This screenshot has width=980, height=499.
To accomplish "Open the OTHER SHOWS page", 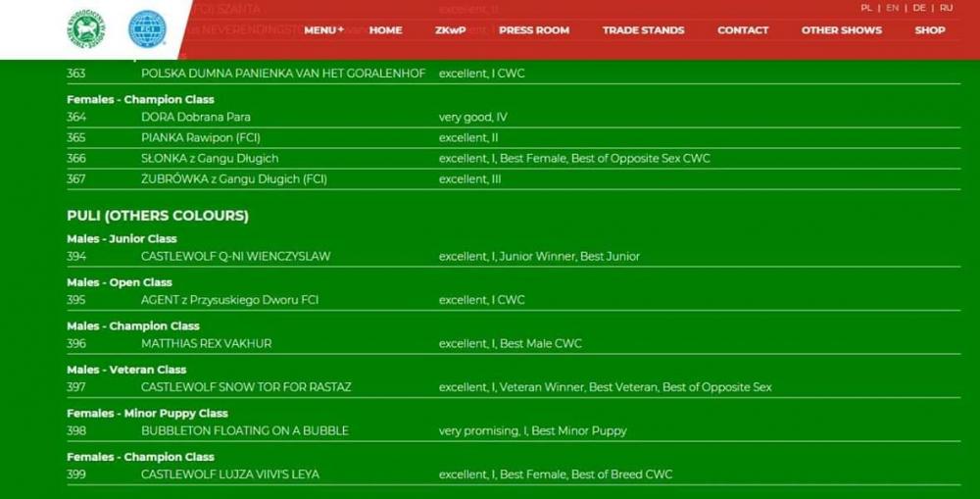I will tap(841, 30).
